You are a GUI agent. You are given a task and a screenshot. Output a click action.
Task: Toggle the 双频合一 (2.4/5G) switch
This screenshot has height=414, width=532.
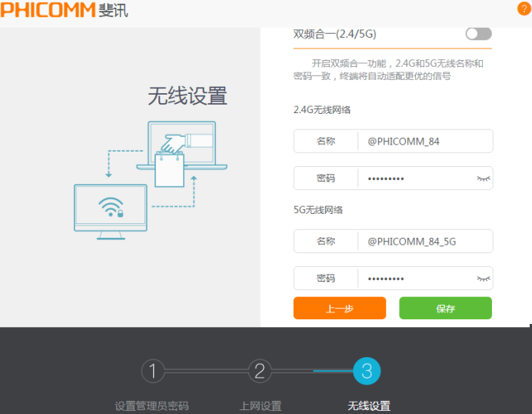[x=478, y=34]
